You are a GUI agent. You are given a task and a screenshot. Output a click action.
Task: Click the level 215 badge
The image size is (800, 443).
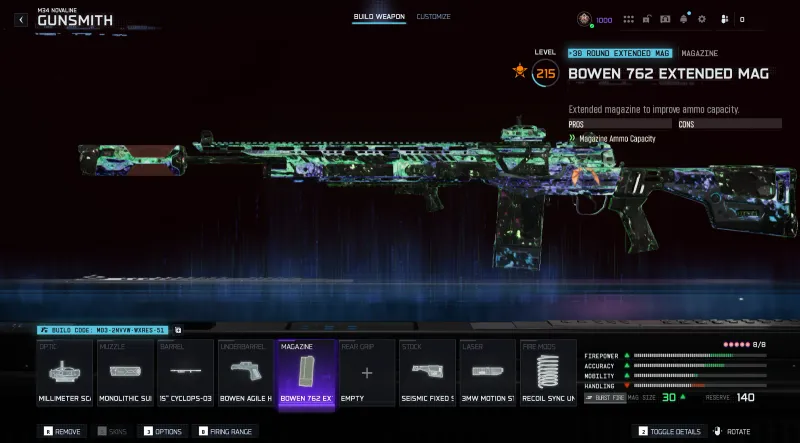tap(545, 74)
